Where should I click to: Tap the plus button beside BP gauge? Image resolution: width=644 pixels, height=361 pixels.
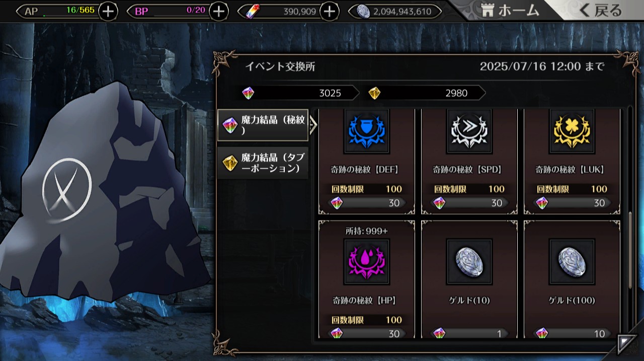(218, 11)
